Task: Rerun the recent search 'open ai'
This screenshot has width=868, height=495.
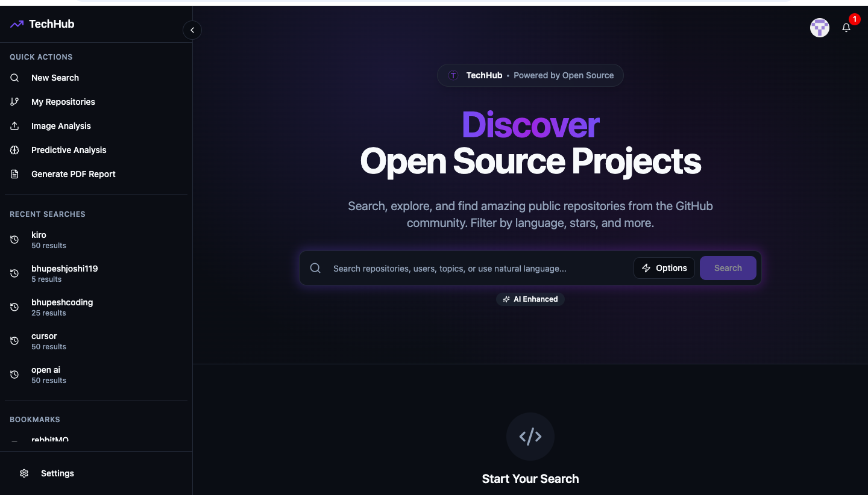Action: click(96, 375)
